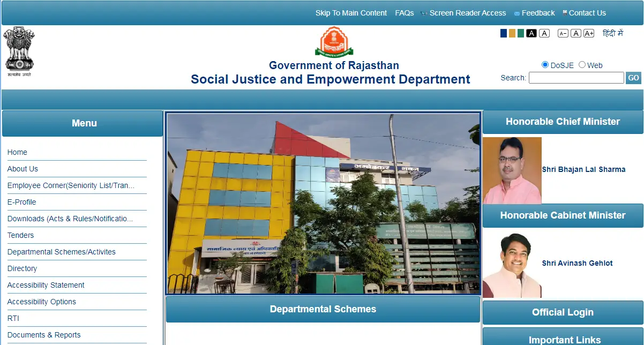
Task: Click the Menu panel header
Action: pos(83,123)
